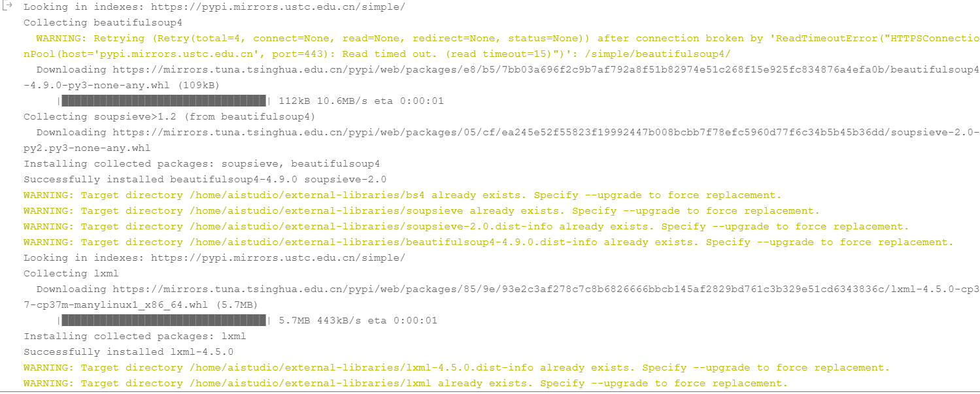The width and height of the screenshot is (980, 394).
Task: Click the 5.7MB lxml download progress bar
Action: (x=165, y=321)
